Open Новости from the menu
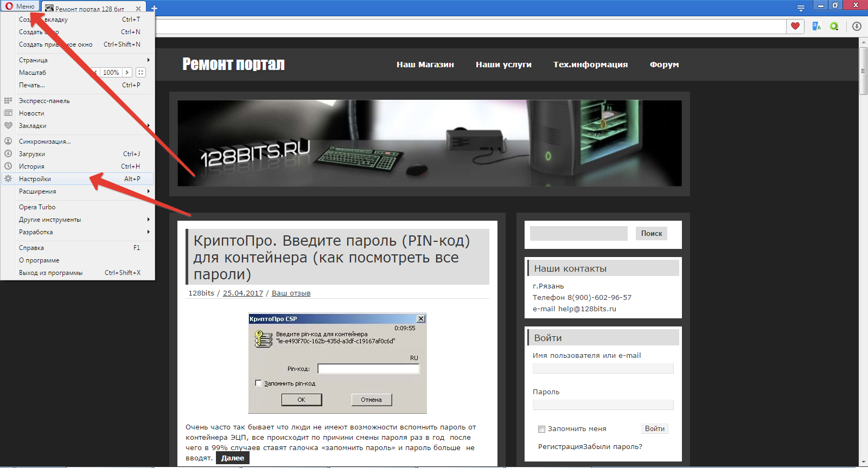This screenshot has width=868, height=468. (78, 113)
